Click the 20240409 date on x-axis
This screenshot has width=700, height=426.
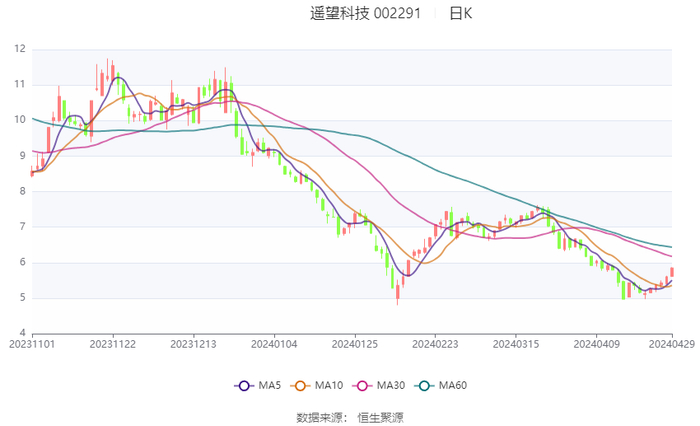click(x=594, y=345)
